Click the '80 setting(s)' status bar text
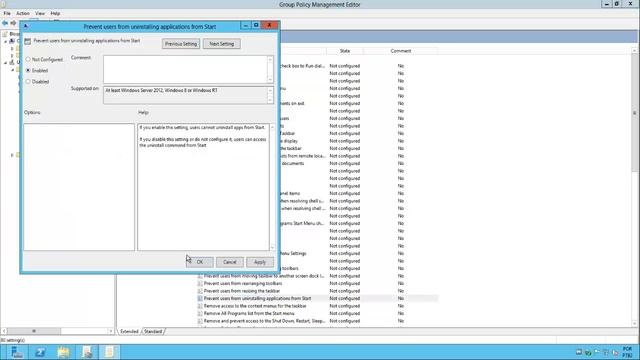 (13, 340)
